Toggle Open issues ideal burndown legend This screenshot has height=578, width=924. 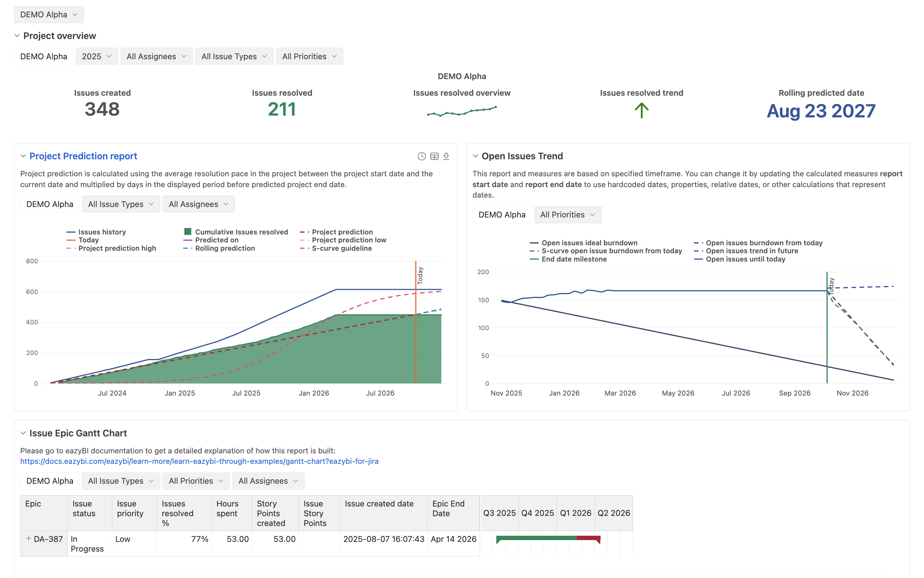[x=583, y=243]
